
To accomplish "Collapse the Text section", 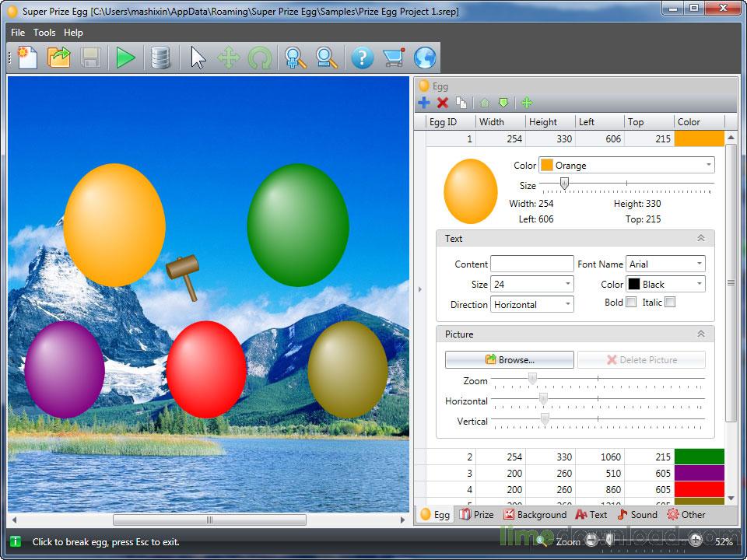I will click(x=700, y=239).
